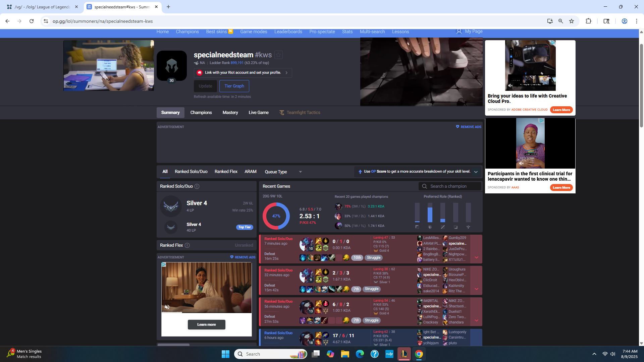644x362 pixels.
Task: Click the jungle role icon
Action: pyautogui.click(x=430, y=227)
